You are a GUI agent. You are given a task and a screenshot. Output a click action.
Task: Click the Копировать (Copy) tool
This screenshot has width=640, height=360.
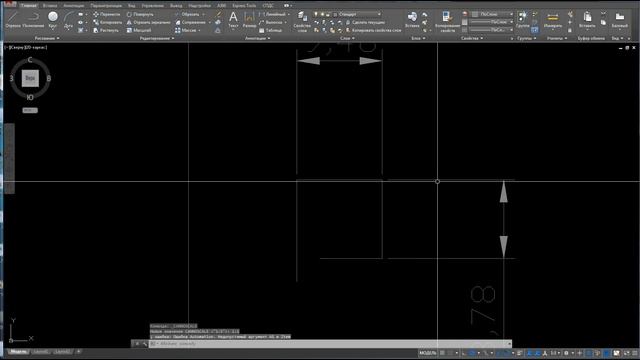point(107,22)
